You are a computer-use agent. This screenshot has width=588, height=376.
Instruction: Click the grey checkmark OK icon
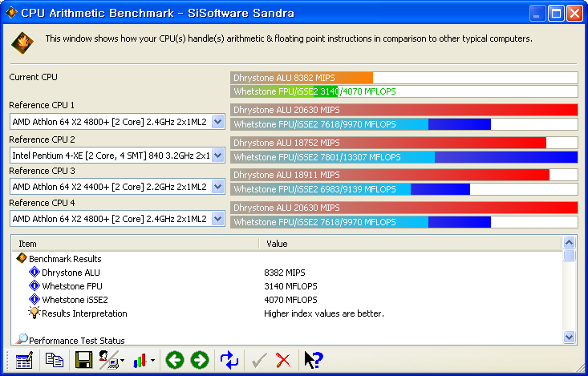click(259, 361)
